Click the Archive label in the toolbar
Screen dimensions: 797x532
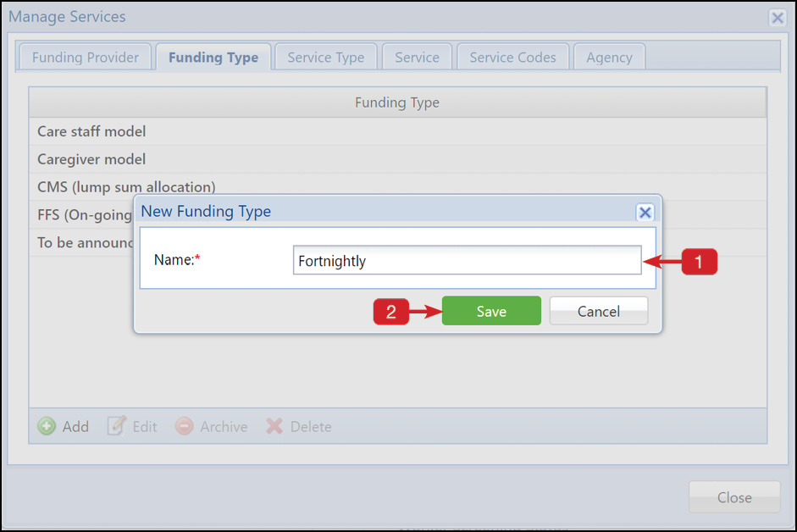224,426
